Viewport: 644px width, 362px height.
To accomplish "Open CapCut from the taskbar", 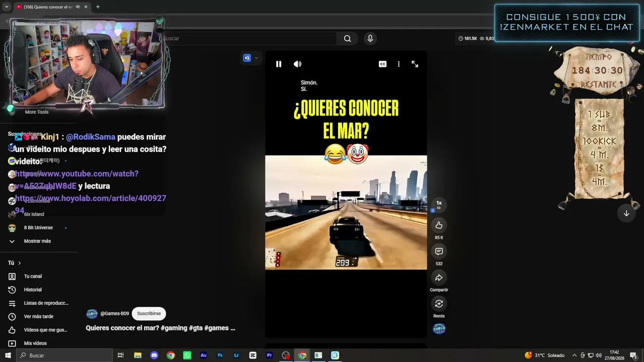I will click(253, 355).
